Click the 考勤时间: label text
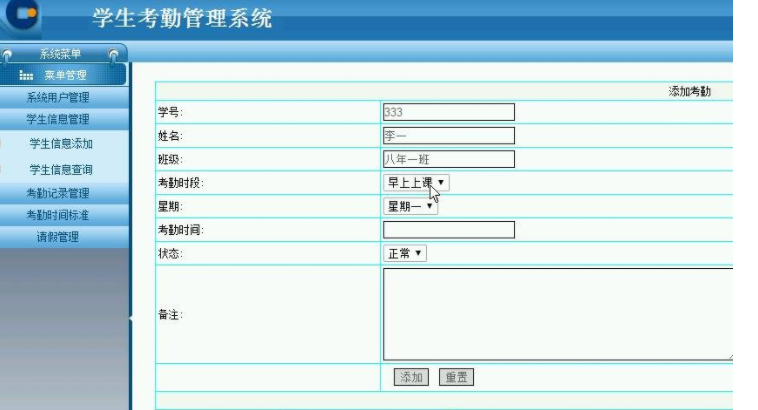This screenshot has width=758, height=410. (x=181, y=230)
